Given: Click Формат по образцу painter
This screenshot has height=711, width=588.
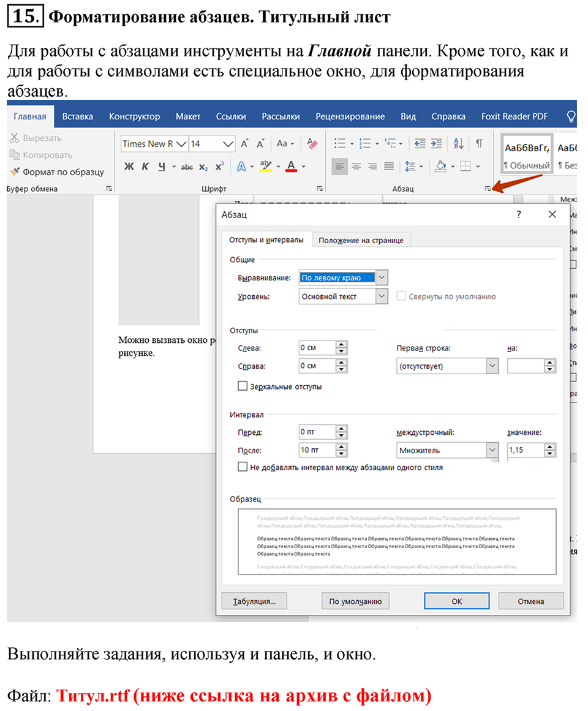Looking at the screenshot, I should click(x=57, y=172).
